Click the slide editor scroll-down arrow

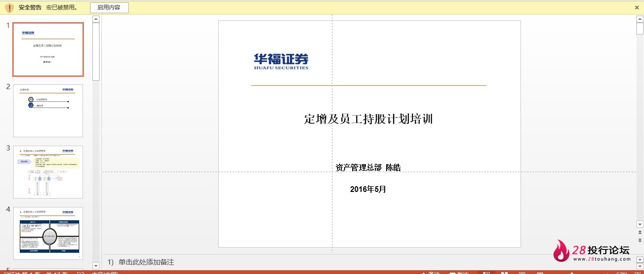pos(640,224)
